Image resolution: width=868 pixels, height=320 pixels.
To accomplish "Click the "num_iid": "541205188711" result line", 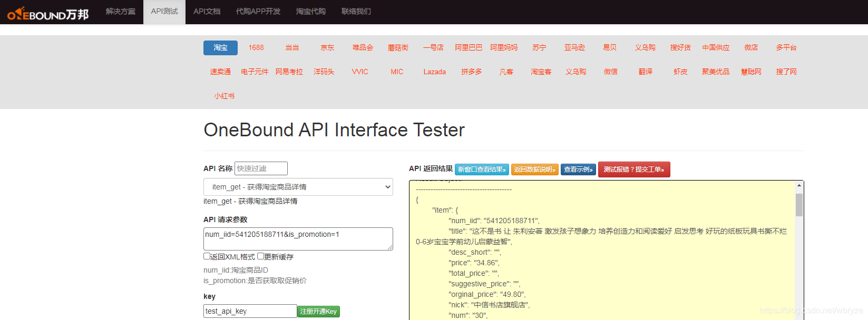I will pyautogui.click(x=494, y=221).
